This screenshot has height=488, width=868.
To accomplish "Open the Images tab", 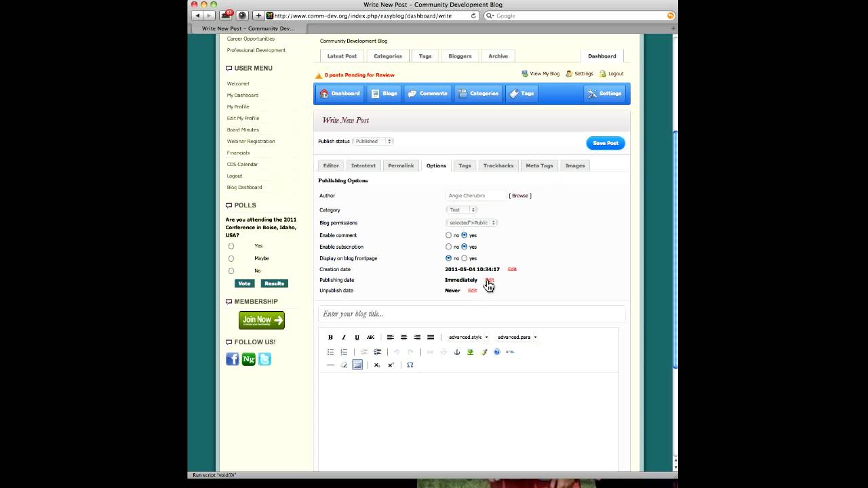I will coord(575,165).
